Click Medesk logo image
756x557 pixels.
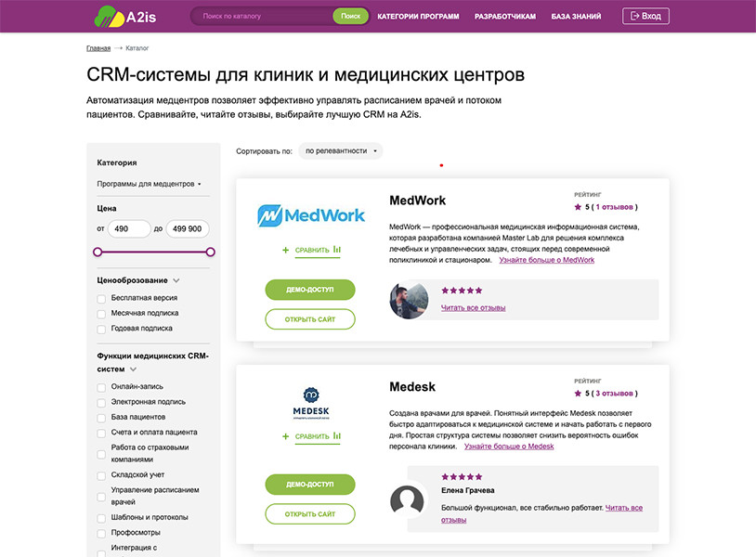(x=311, y=403)
